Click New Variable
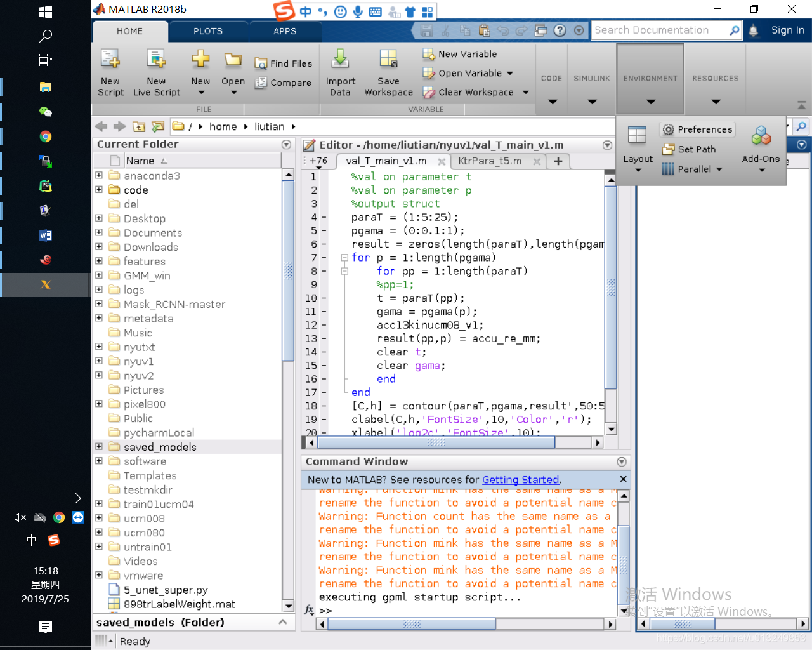 460,54
